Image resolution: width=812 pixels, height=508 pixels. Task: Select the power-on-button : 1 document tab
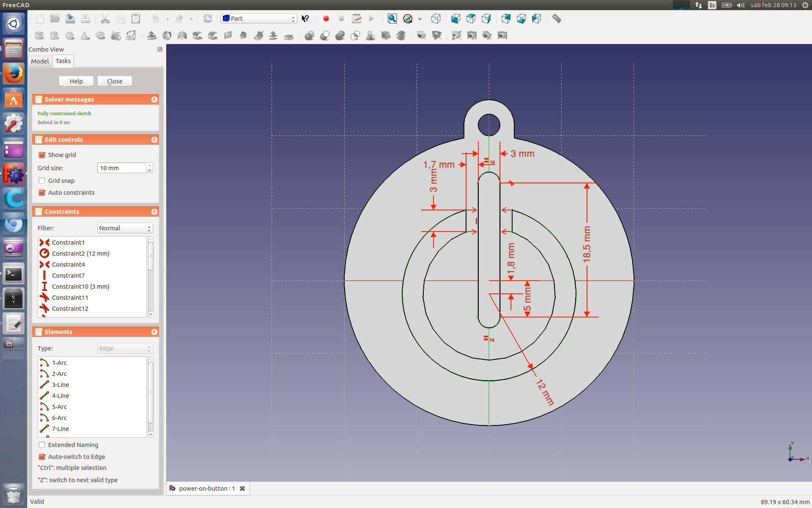[x=206, y=489]
